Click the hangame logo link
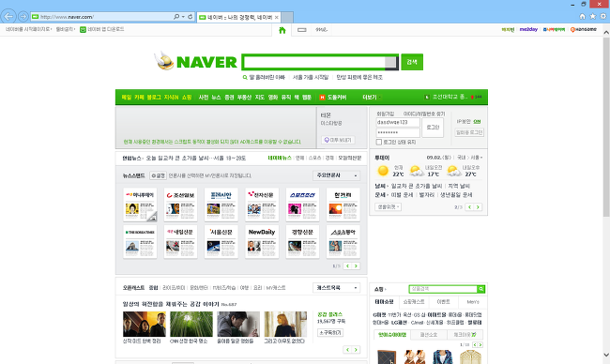 (x=583, y=30)
